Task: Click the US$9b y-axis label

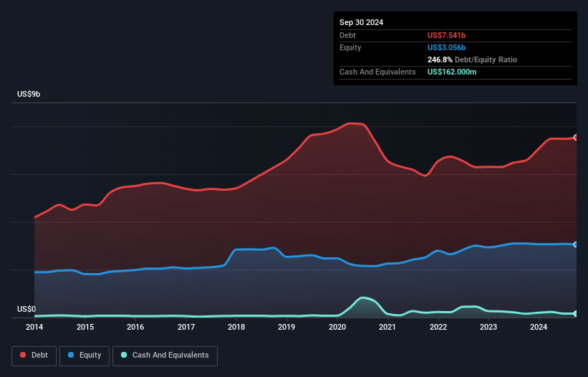Action: [x=29, y=95]
